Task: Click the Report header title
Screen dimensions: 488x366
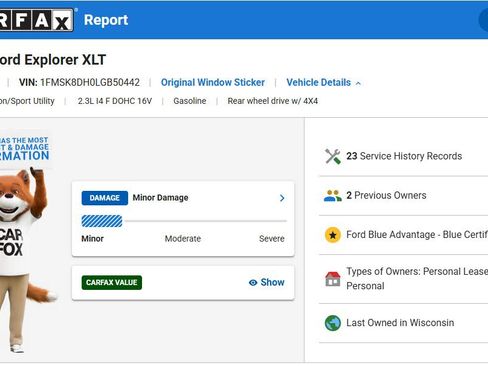Action: click(106, 20)
